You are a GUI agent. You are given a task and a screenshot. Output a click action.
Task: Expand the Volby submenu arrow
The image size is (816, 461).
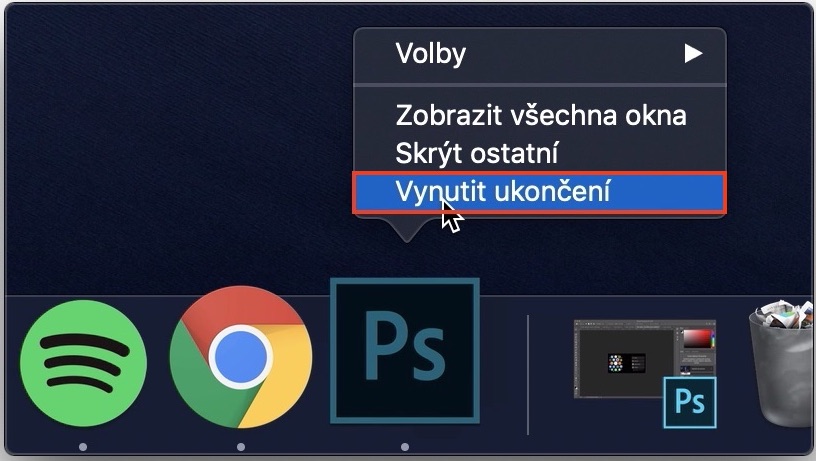point(693,54)
